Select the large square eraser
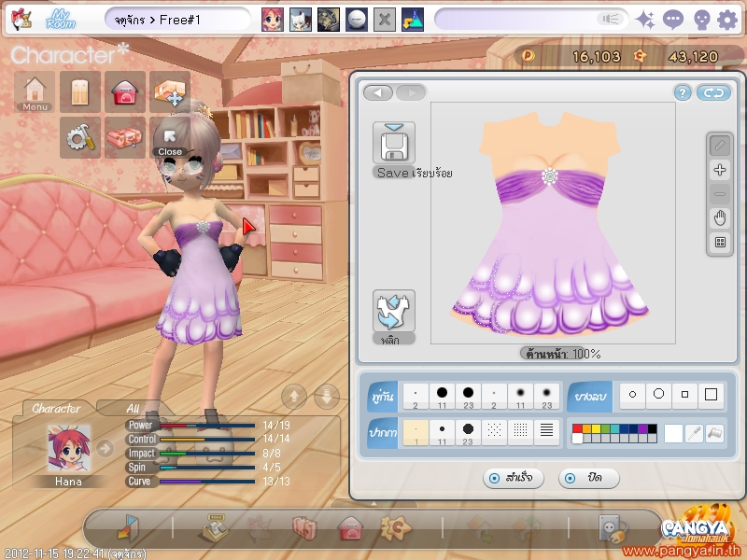Viewport: 747px width, 560px height. click(711, 395)
